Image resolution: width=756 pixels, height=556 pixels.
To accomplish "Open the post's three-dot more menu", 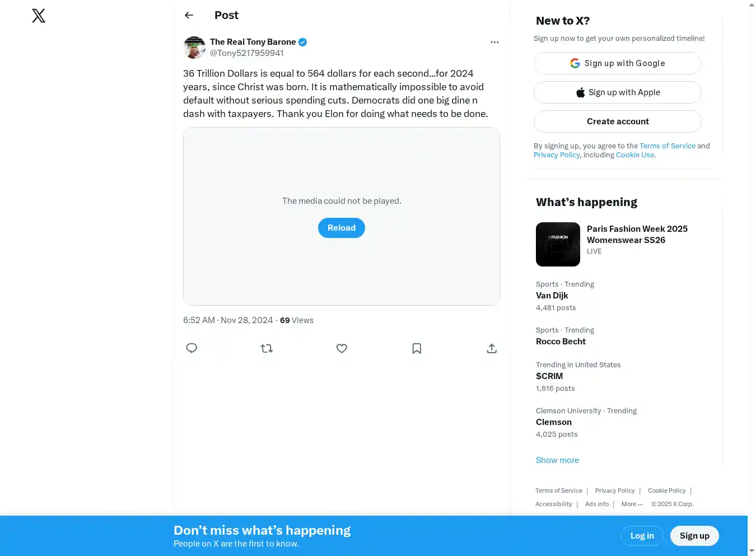I will pos(494,42).
